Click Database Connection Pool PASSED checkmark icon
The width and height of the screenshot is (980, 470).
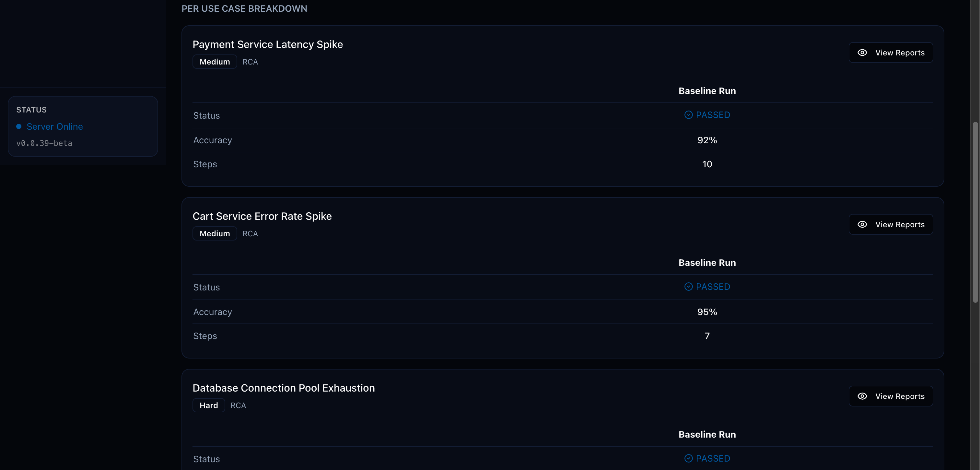(688, 459)
